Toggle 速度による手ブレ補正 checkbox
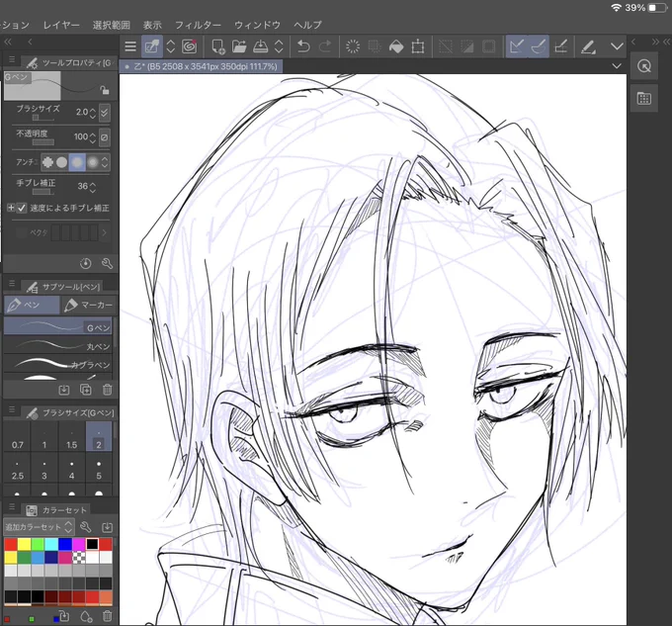This screenshot has height=626, width=672. point(22,208)
